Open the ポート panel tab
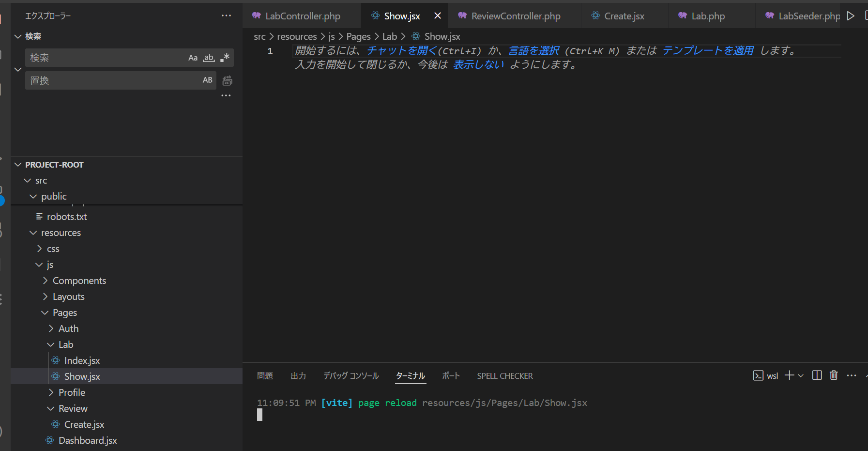The height and width of the screenshot is (451, 868). [x=451, y=376]
